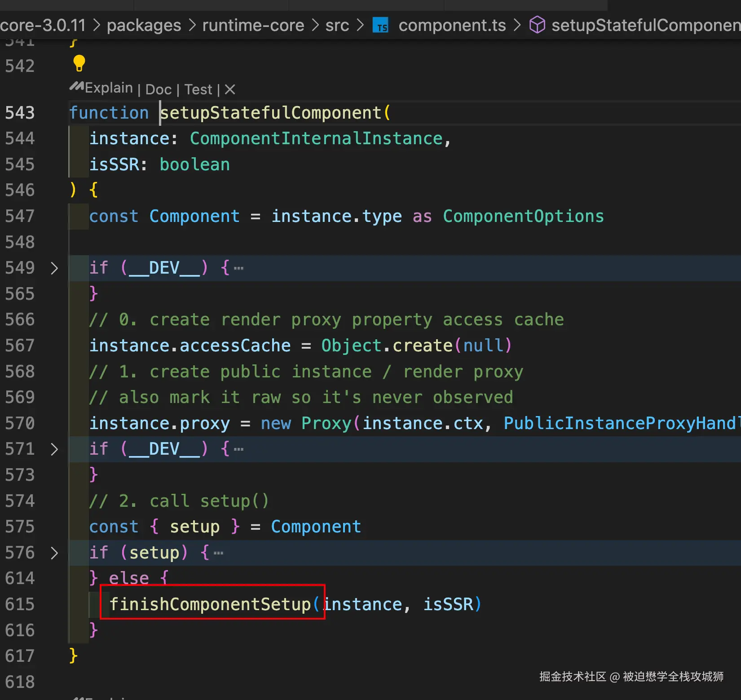Viewport: 741px width, 700px height.
Task: Open the packages breadcrumb segment
Action: 144,26
